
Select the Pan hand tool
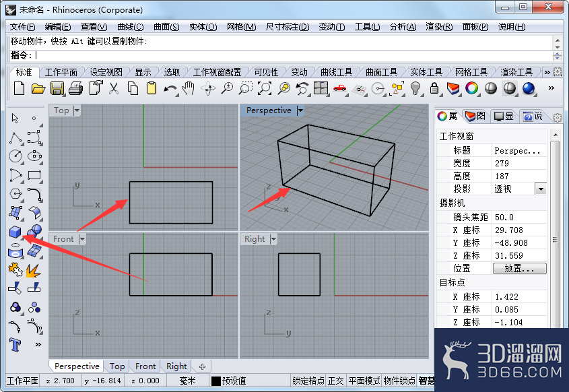[189, 88]
